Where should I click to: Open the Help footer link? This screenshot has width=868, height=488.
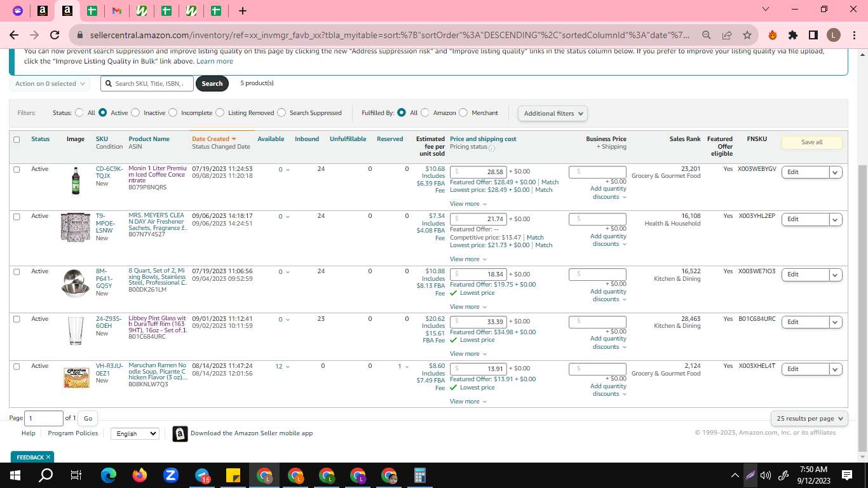click(29, 433)
